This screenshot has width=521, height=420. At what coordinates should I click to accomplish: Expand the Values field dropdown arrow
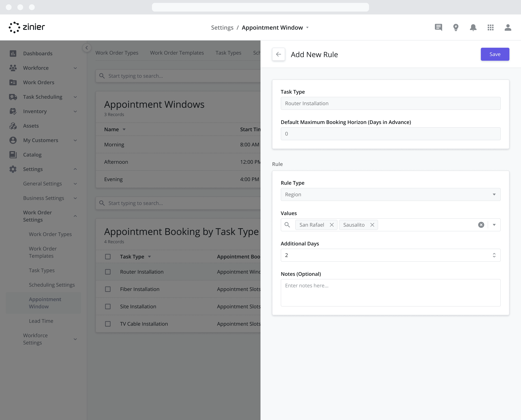tap(494, 225)
